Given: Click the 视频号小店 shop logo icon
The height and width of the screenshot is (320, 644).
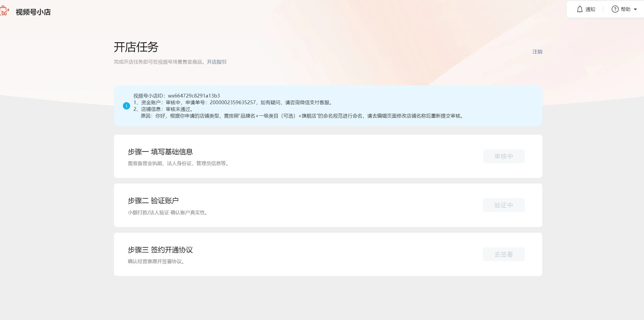Looking at the screenshot, I should pyautogui.click(x=4, y=11).
